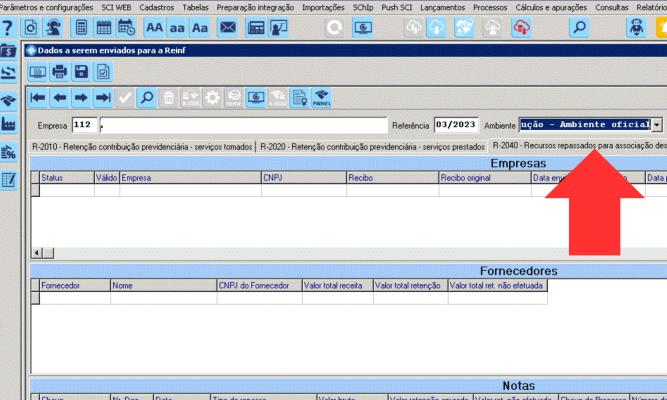Go to first record arrow
Screen dimensions: 667x400
(x=38, y=98)
